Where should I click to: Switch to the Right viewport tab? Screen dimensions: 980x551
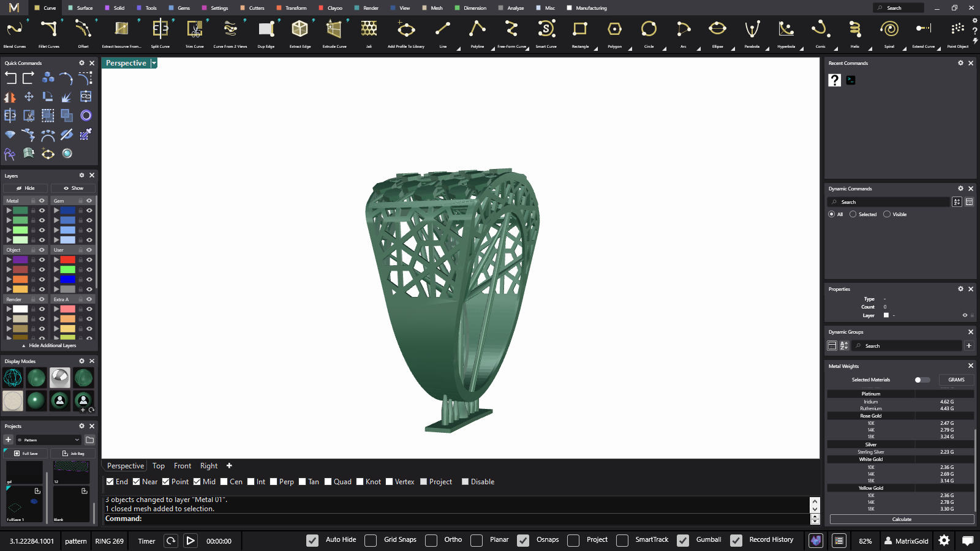click(x=209, y=466)
